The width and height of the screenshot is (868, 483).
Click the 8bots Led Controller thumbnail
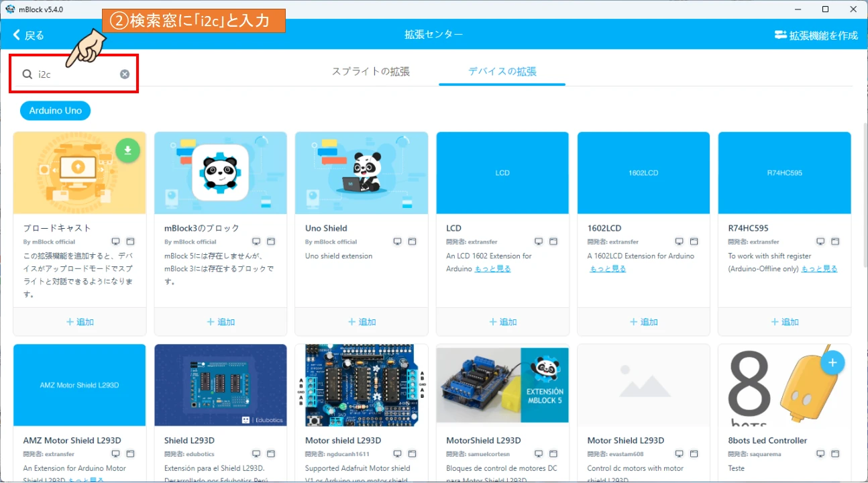click(784, 385)
